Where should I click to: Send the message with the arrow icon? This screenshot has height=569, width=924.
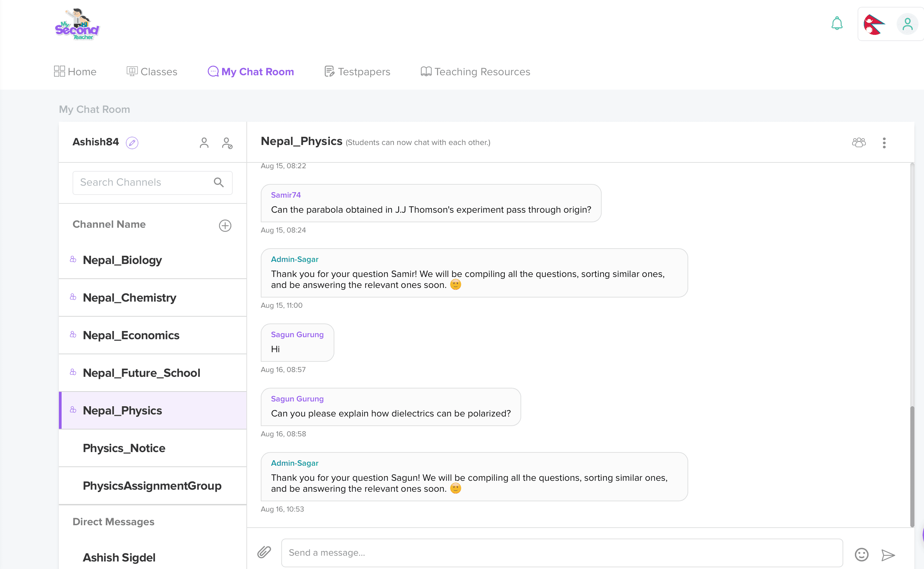click(x=888, y=555)
